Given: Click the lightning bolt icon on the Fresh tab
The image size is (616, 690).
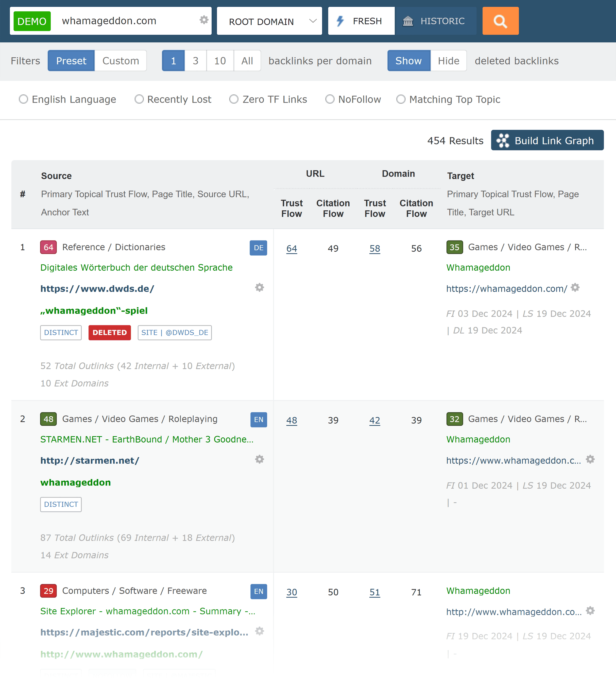Looking at the screenshot, I should point(340,21).
